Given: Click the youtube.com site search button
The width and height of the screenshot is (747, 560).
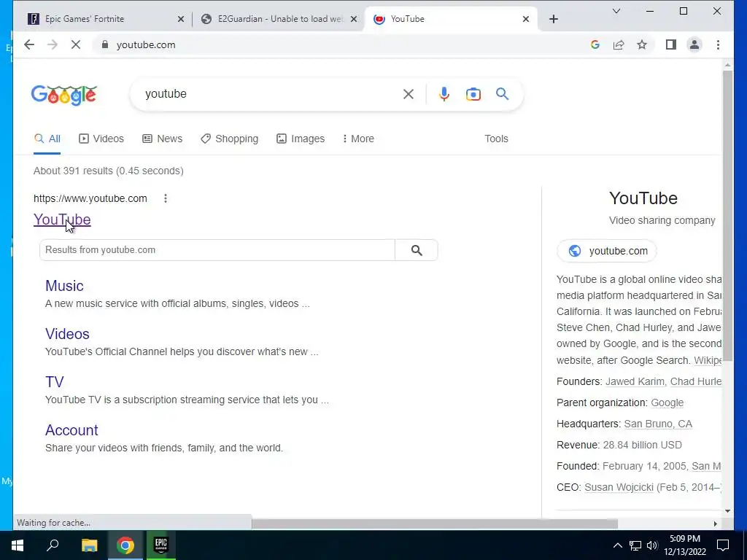Looking at the screenshot, I should (x=417, y=250).
